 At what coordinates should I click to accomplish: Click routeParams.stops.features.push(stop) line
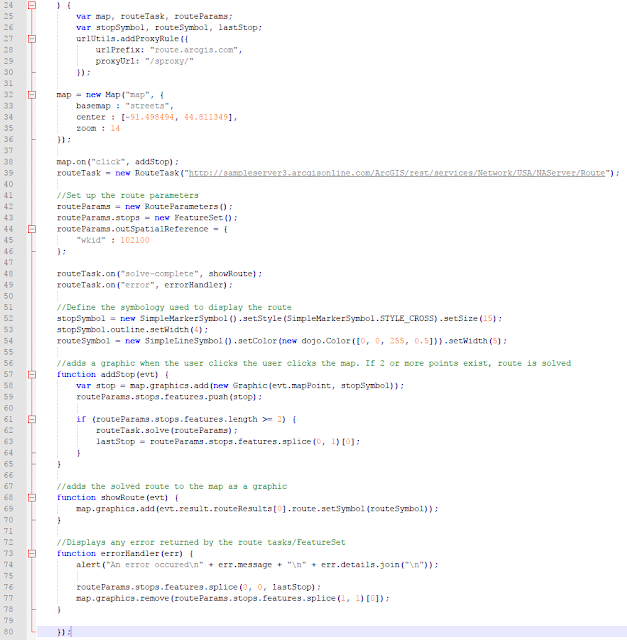169,397
